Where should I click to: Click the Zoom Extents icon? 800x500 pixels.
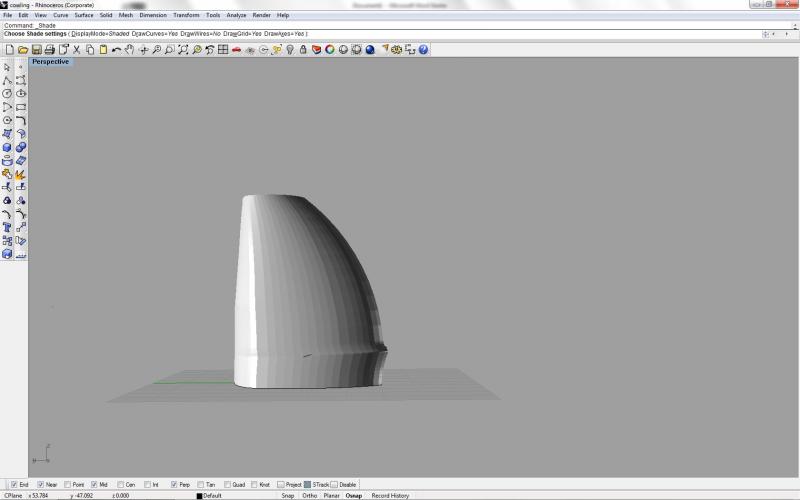pos(183,49)
